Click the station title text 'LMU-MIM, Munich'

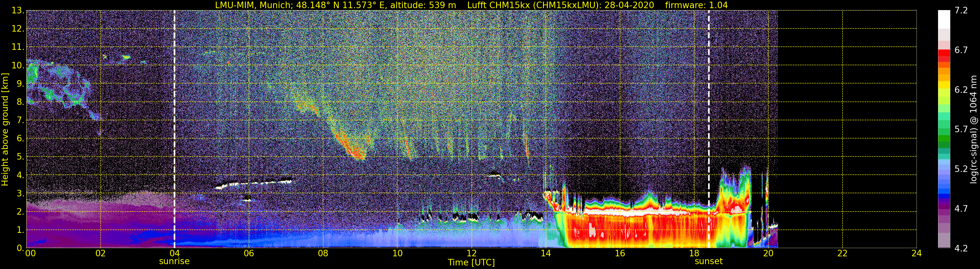click(x=254, y=5)
